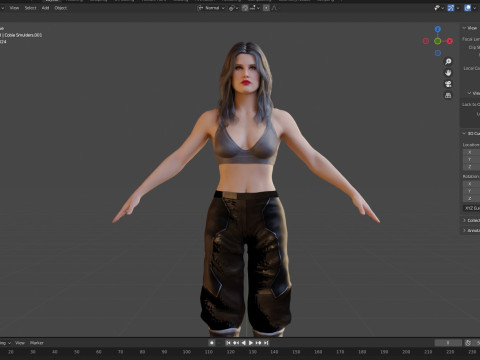Toggle snapping magnet icon
This screenshot has height=360, width=480.
pos(245,8)
